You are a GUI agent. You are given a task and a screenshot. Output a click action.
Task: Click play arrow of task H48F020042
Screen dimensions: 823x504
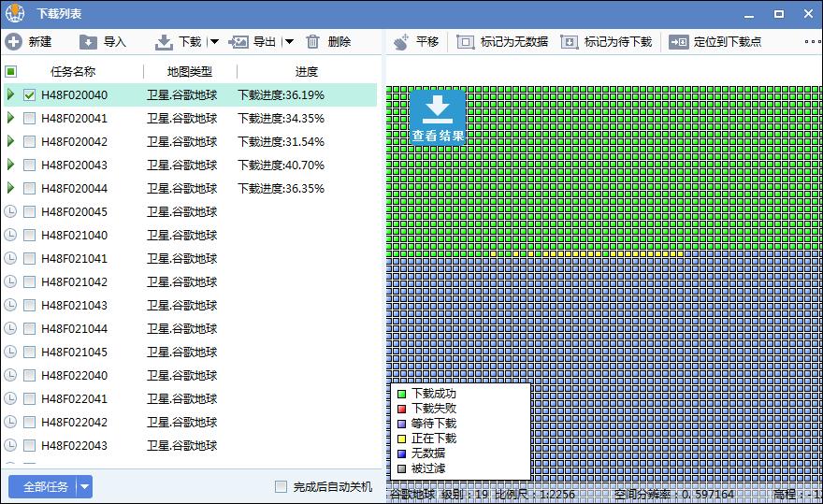(x=10, y=141)
